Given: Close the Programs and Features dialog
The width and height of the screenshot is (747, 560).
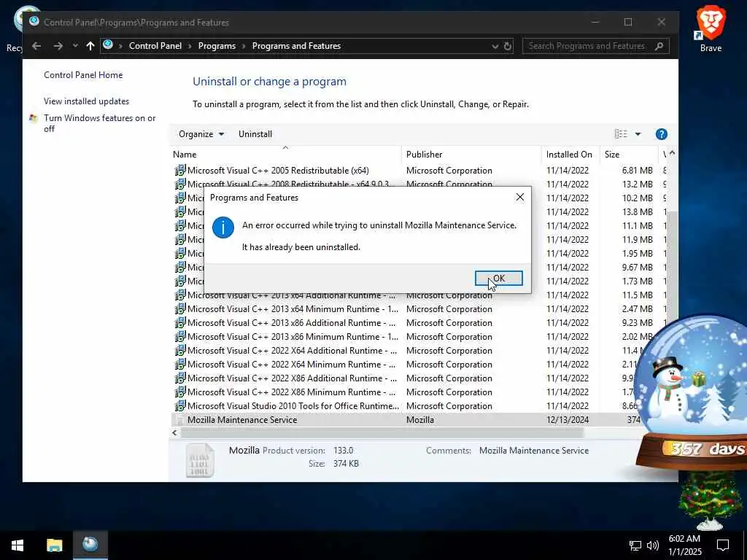Looking at the screenshot, I should coord(519,197).
